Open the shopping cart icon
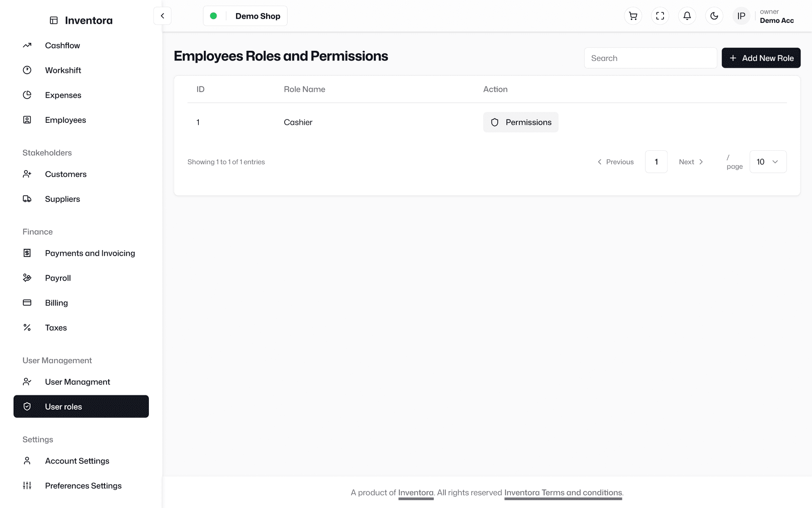 tap(633, 16)
